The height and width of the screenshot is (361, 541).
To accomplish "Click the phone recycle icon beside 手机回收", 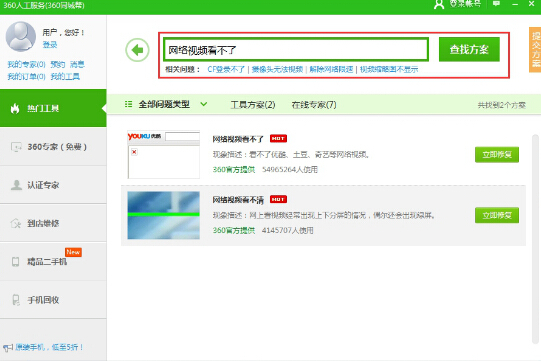I will (16, 300).
